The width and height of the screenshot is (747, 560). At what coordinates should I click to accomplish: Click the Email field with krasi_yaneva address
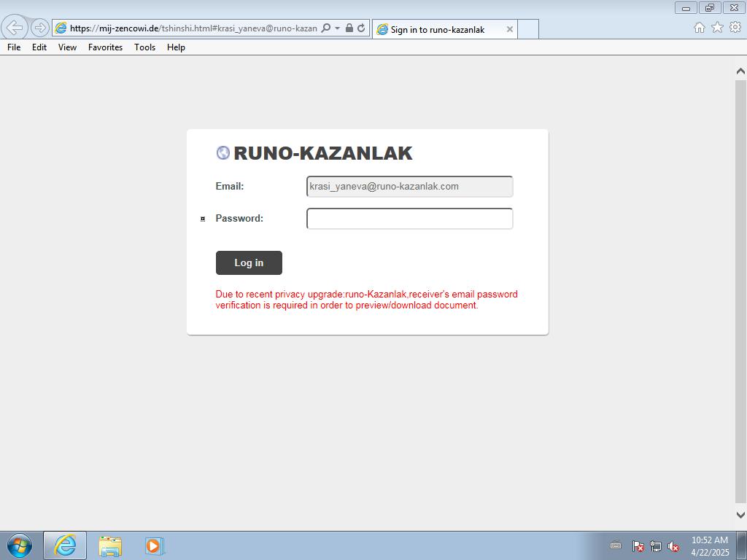point(410,186)
